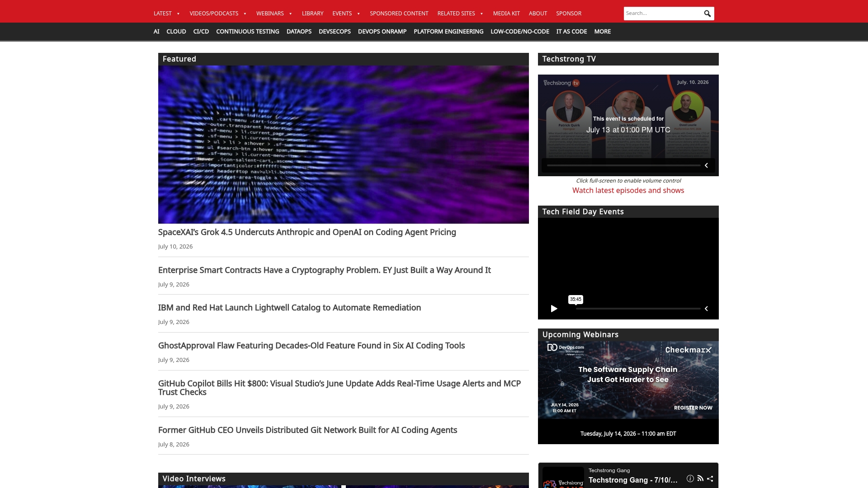Collapse the Tech Field Day player controls chevron
The height and width of the screenshot is (488, 868).
coord(706,309)
